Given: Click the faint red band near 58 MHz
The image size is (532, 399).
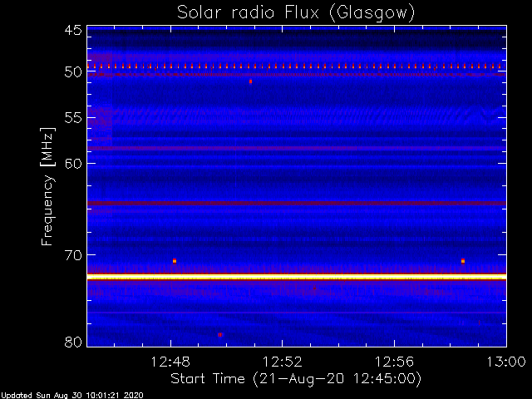Looking at the screenshot, I should (297, 148).
